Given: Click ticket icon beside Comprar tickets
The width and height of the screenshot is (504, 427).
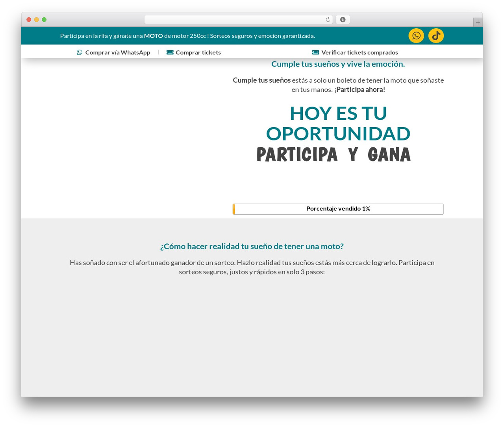Looking at the screenshot, I should [x=170, y=52].
